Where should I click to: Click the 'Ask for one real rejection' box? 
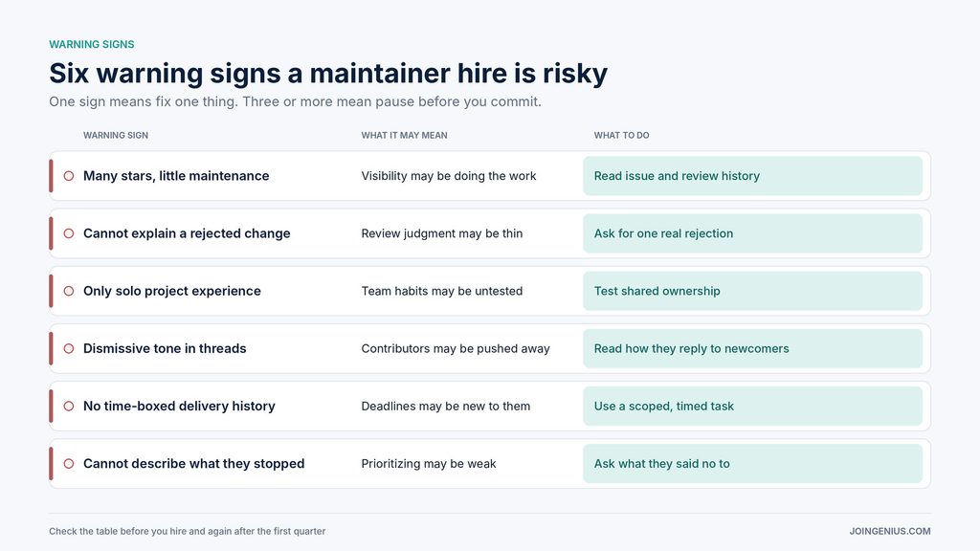tap(752, 233)
